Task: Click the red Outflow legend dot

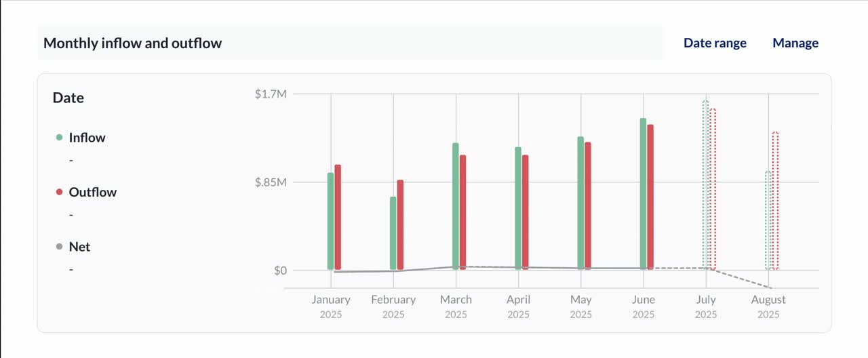Action: pyautogui.click(x=59, y=193)
